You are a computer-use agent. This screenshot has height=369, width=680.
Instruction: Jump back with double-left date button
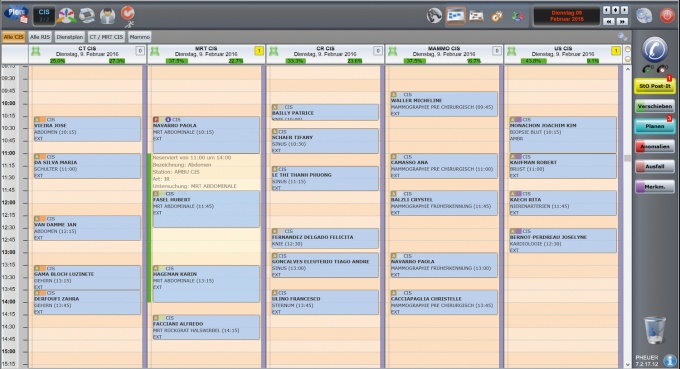[608, 21]
